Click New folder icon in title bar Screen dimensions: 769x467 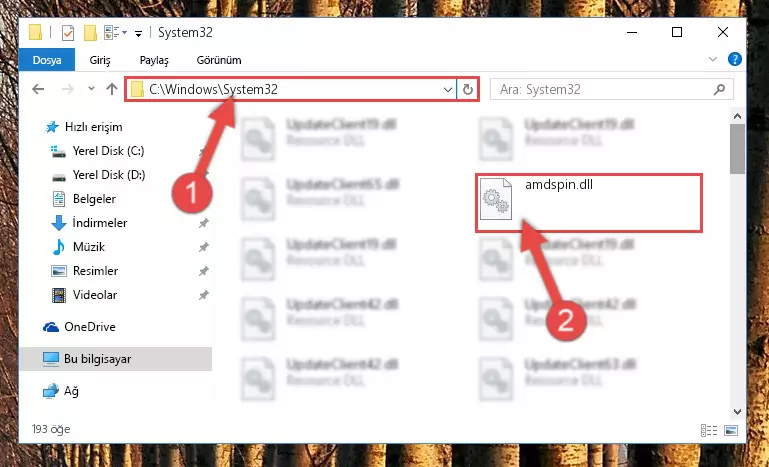90,33
